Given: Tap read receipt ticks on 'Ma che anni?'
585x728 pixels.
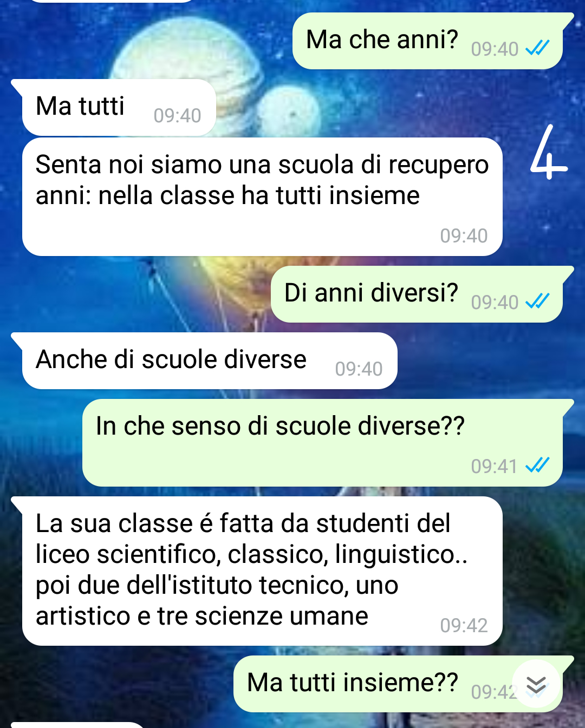Looking at the screenshot, I should click(538, 48).
